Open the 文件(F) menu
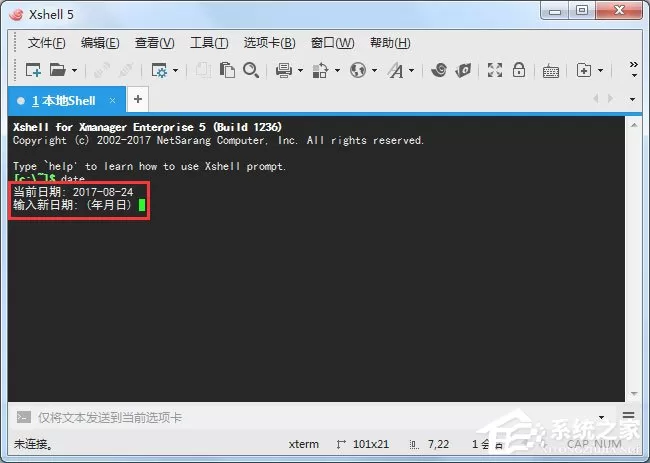Viewport: 650px width, 463px height. (46, 43)
